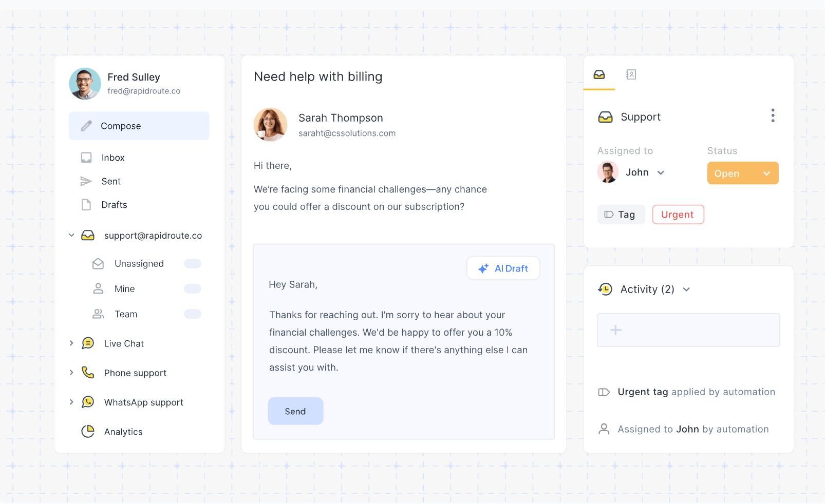Click the plus icon in the activity note box

point(615,330)
